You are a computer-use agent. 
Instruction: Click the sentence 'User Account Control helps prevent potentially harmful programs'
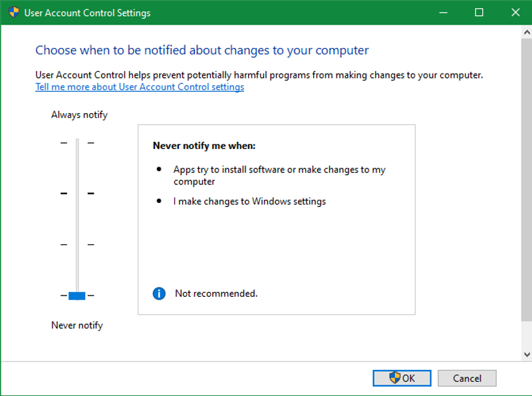(x=259, y=75)
